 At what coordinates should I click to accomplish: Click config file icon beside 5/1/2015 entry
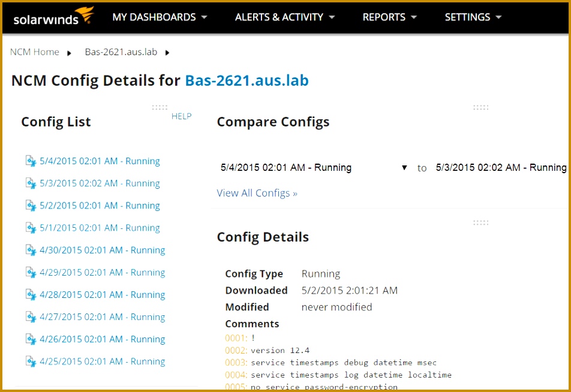click(31, 227)
